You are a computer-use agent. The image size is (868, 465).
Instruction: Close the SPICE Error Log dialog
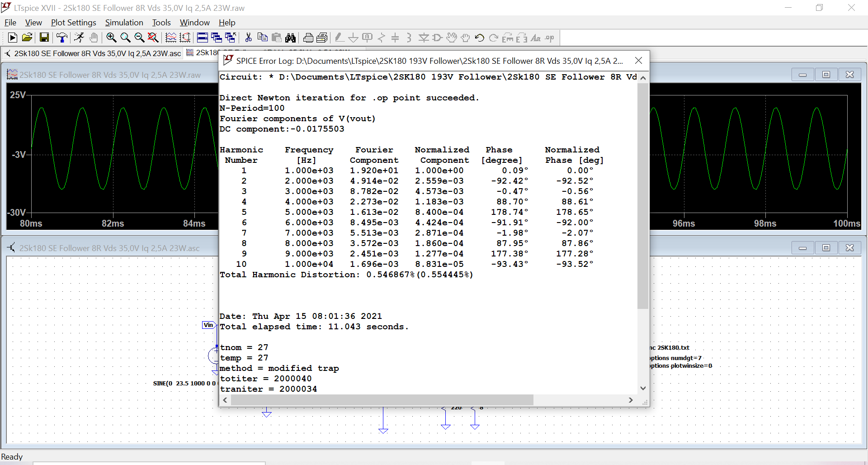(x=638, y=61)
